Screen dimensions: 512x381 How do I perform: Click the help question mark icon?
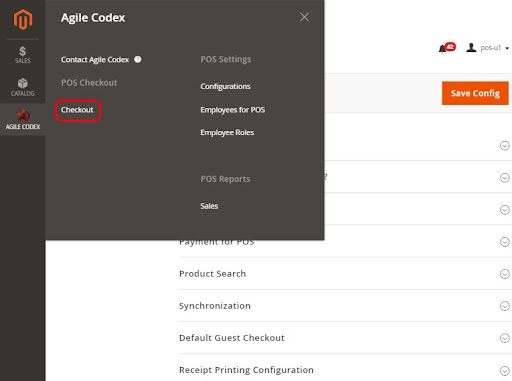[x=138, y=59]
